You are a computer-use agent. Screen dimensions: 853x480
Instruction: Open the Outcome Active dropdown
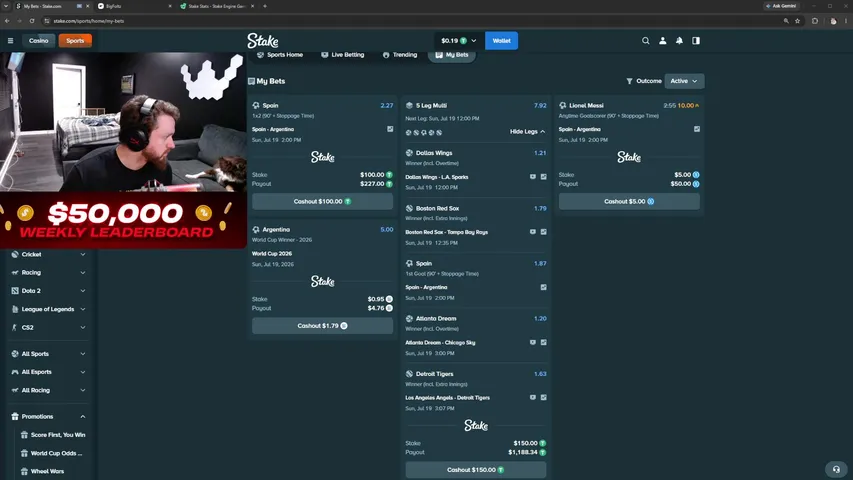click(x=684, y=81)
